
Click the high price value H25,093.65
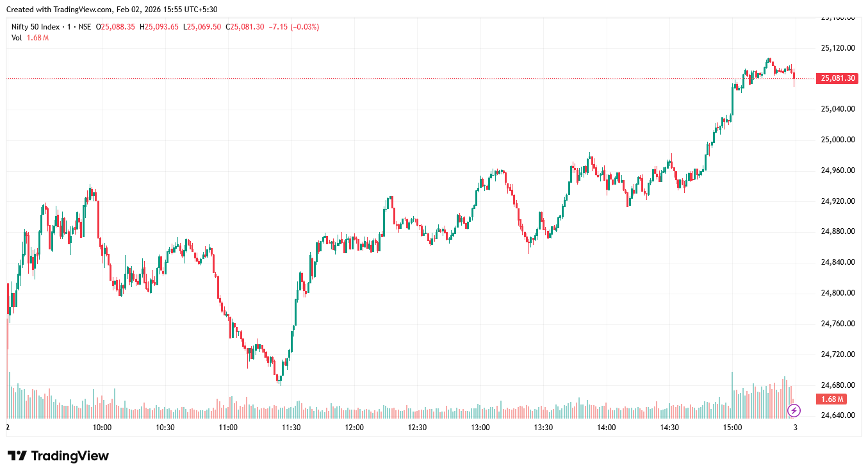coord(159,27)
